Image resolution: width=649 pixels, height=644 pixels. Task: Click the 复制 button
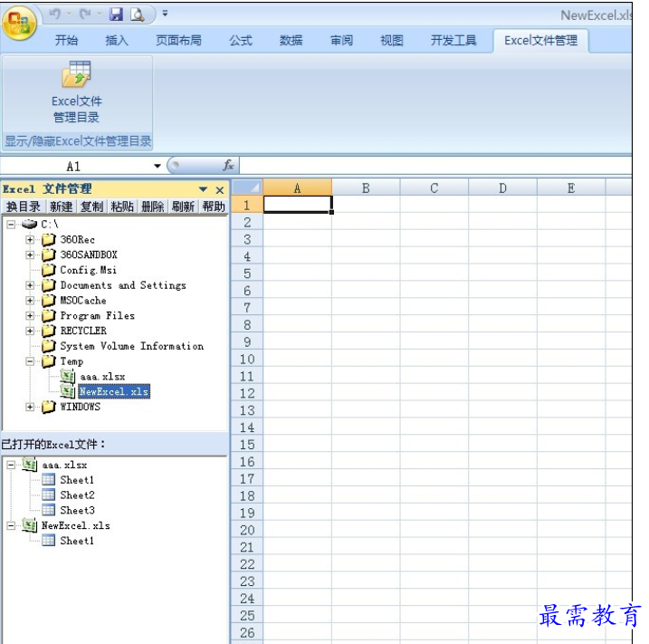92,207
